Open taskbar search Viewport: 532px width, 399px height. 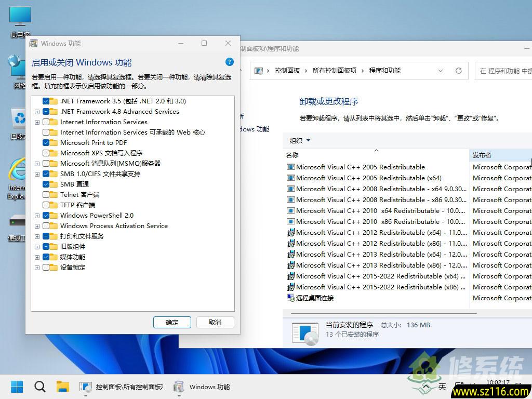(x=39, y=387)
